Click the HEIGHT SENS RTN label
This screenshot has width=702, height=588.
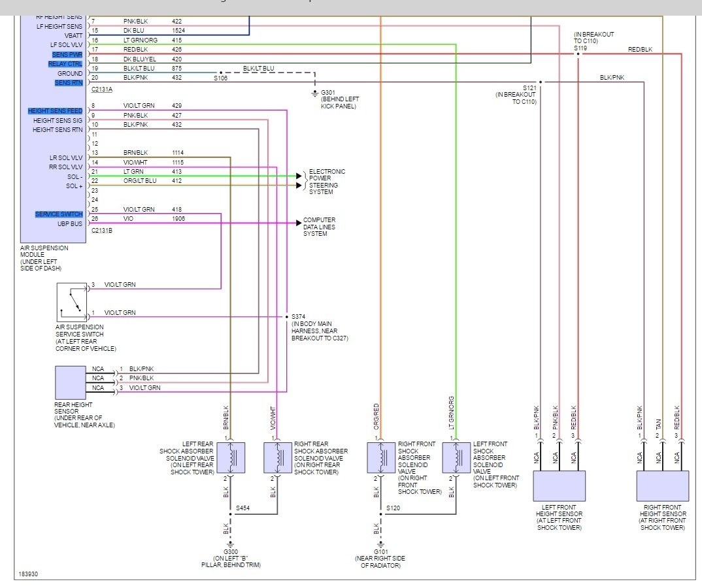(x=58, y=130)
